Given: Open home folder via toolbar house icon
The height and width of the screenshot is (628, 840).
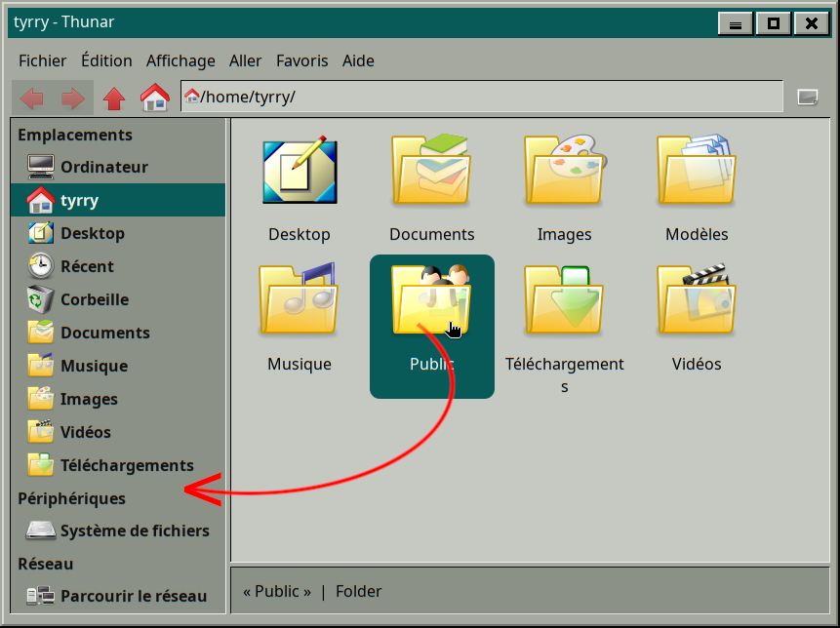Looking at the screenshot, I should point(155,98).
